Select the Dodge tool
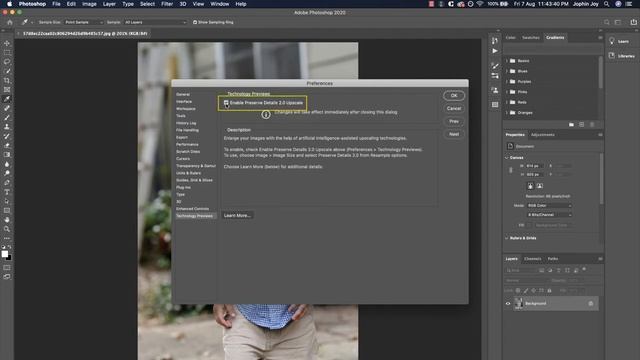Viewport: 640px width, 360px height. coord(7,173)
